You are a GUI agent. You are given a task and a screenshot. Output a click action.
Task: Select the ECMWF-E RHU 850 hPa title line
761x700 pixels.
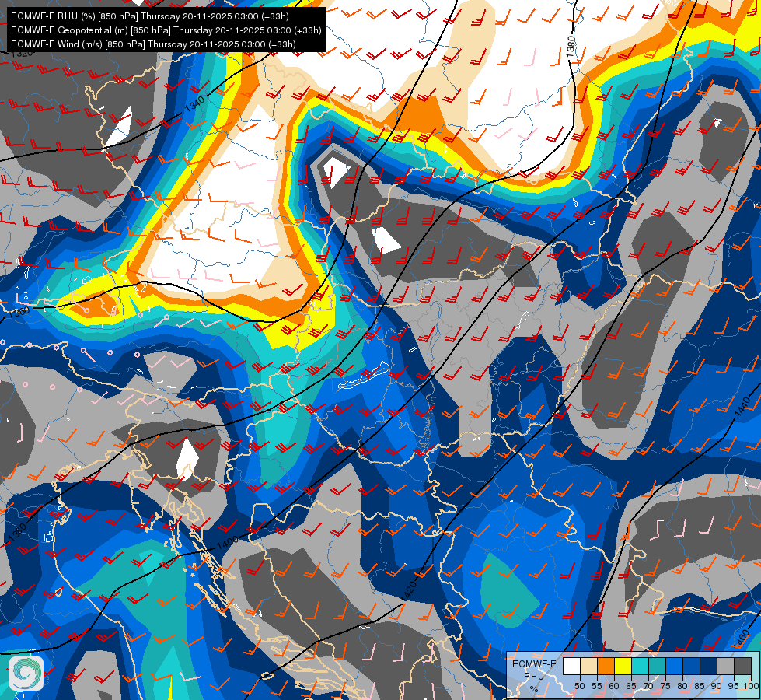coord(150,16)
